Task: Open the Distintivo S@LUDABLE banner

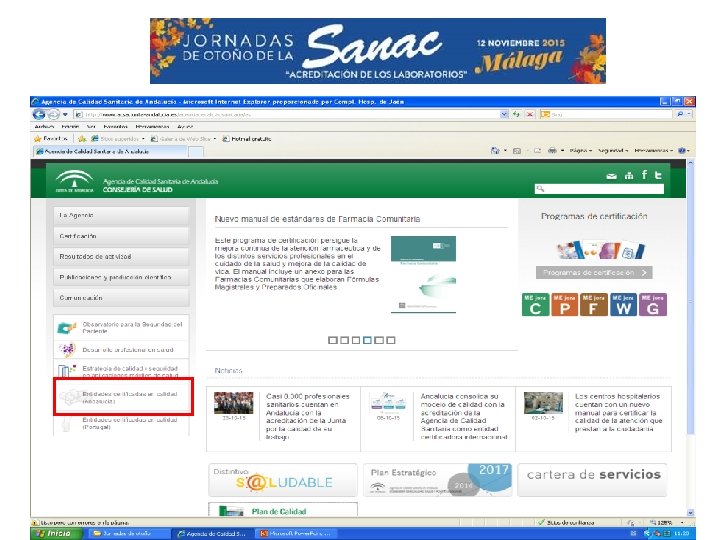Action: click(283, 480)
